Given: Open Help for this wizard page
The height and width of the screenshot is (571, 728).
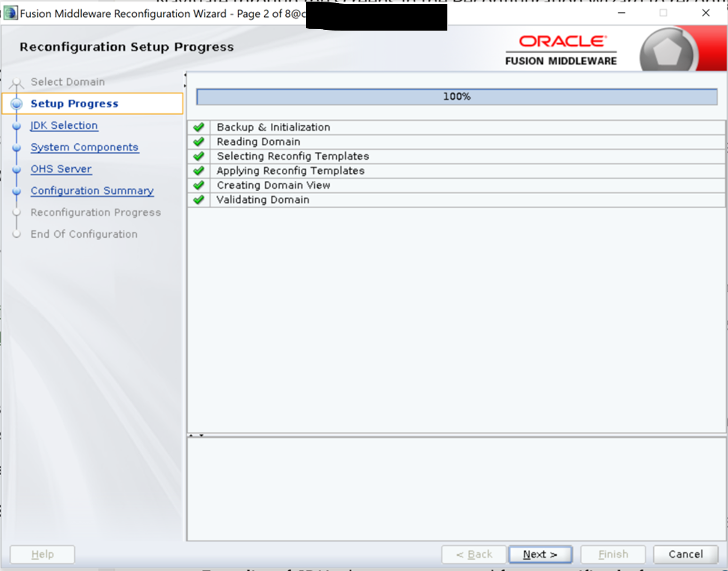Looking at the screenshot, I should [42, 554].
